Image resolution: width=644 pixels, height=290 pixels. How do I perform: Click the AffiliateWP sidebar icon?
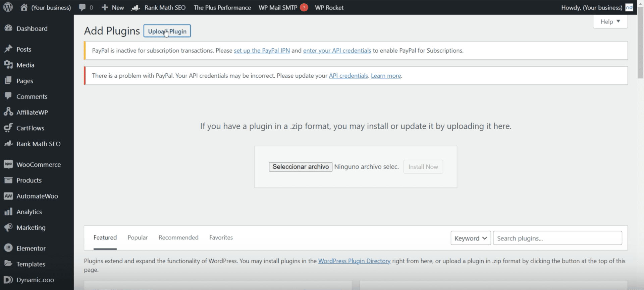coord(8,112)
